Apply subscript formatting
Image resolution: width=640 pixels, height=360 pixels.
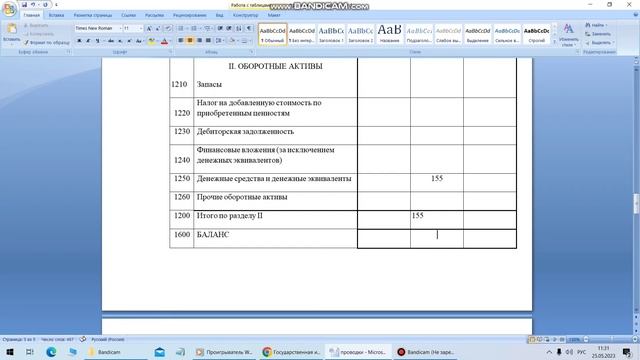tap(120, 41)
